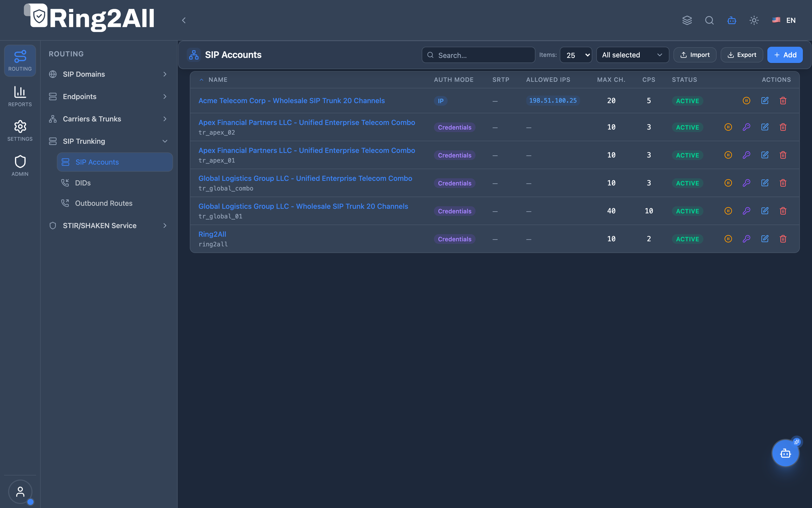Screen dimensions: 812x508
Task: Open the user profile avatar
Action: click(x=20, y=492)
